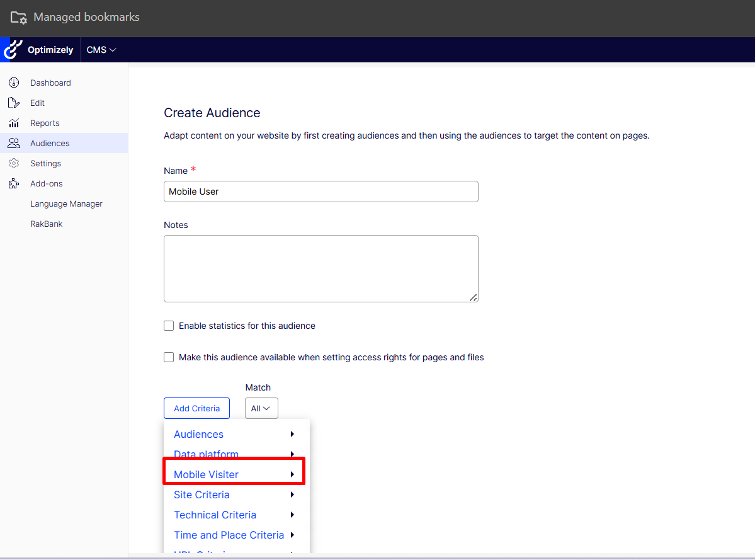Screen dimensions: 755x560
Task: Open the Dashboard gauge icon
Action: pos(14,83)
